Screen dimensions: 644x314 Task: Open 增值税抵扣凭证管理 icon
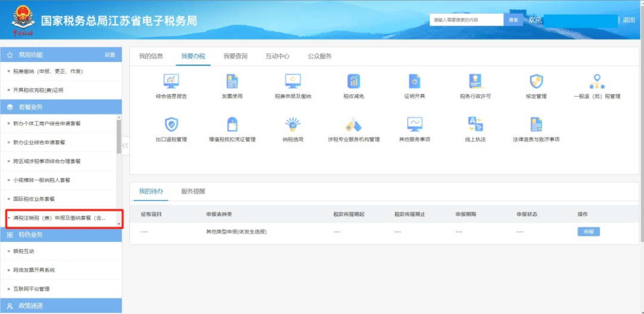point(233,124)
